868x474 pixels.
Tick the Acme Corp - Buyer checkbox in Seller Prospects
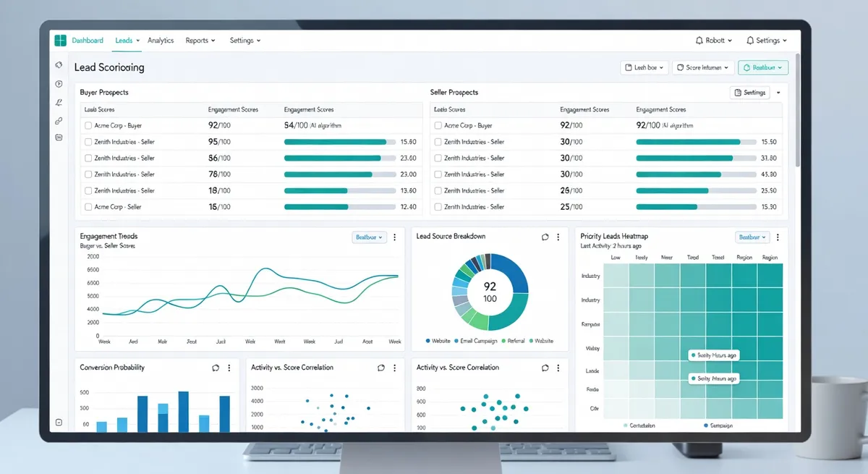click(x=438, y=125)
